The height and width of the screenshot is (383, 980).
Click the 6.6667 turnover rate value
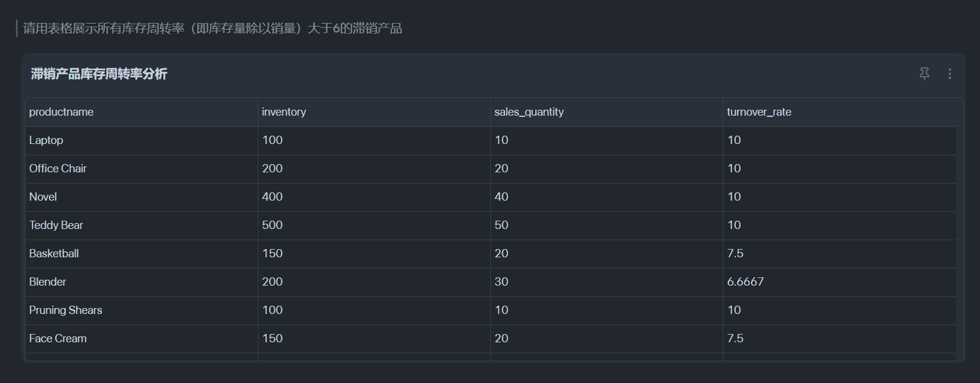click(745, 282)
